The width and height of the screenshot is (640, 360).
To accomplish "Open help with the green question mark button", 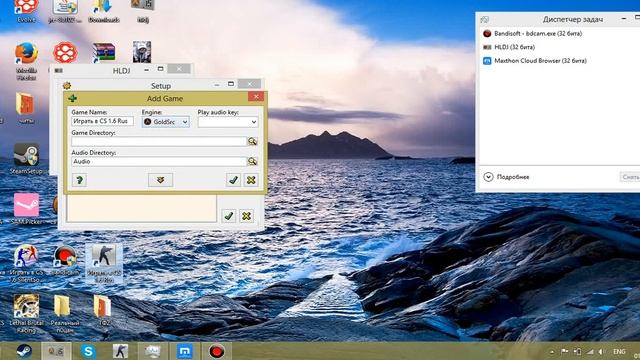I will [x=80, y=180].
